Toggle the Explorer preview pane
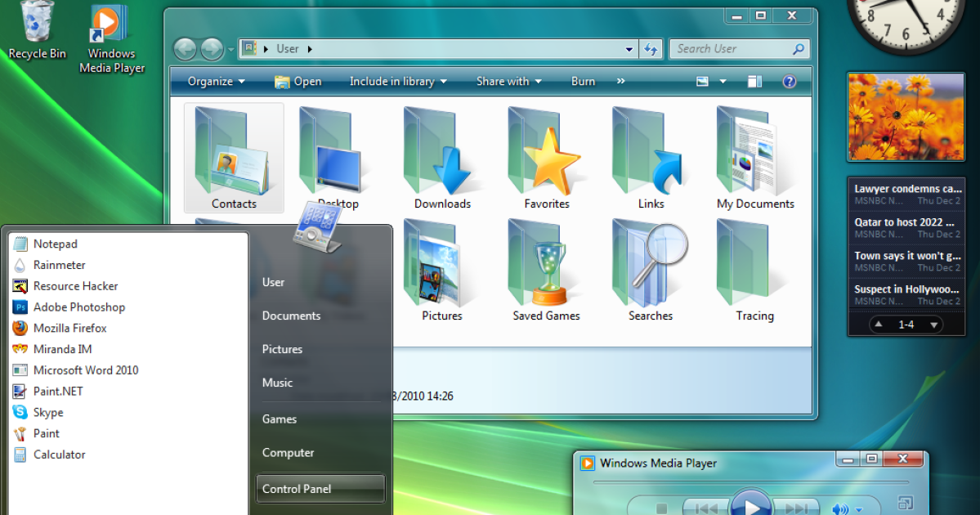Image resolution: width=980 pixels, height=515 pixels. [x=754, y=82]
